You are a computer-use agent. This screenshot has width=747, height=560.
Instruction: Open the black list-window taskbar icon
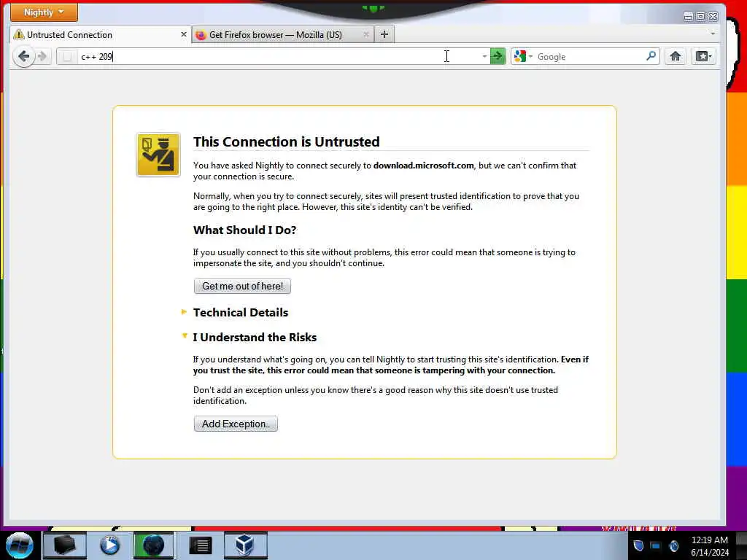(200, 545)
